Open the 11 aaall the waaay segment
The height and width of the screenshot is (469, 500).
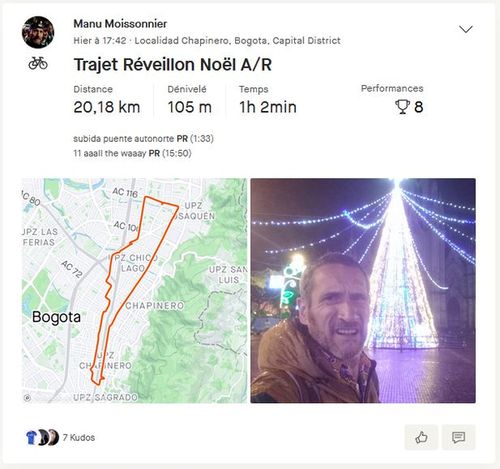110,153
